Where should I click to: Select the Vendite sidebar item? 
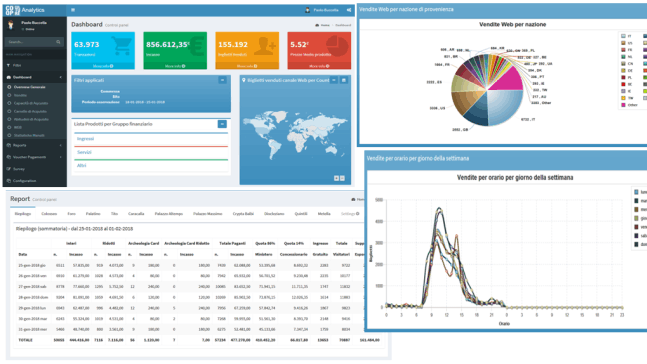pyautogui.click(x=20, y=95)
